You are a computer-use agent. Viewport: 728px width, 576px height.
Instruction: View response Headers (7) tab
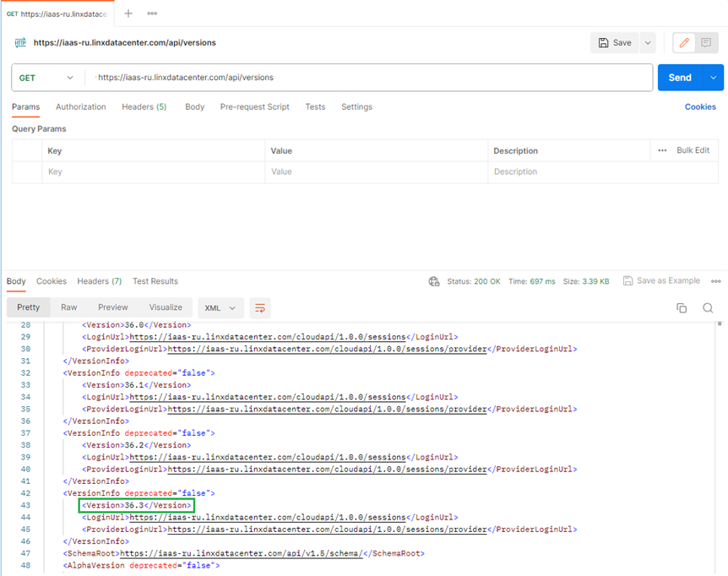(100, 281)
